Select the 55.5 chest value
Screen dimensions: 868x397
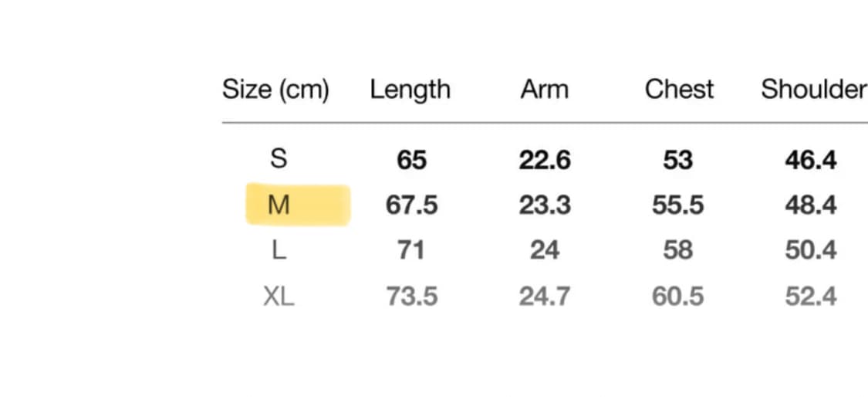tap(678, 205)
